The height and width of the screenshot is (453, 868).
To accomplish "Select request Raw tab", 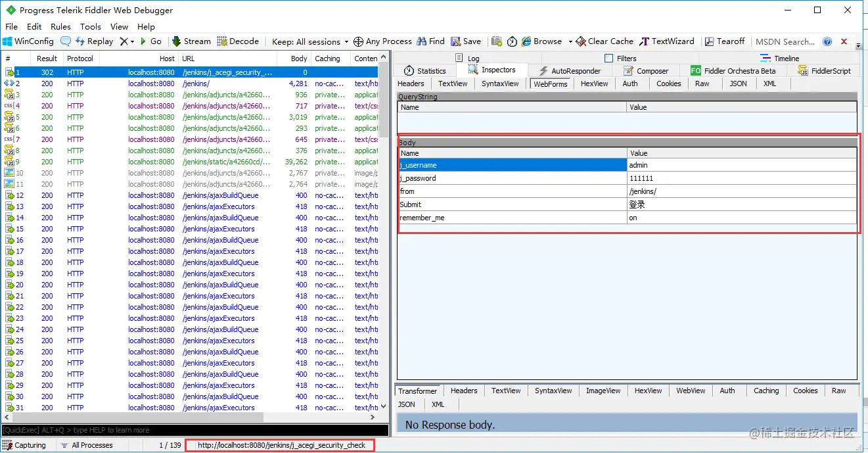I will pos(702,83).
